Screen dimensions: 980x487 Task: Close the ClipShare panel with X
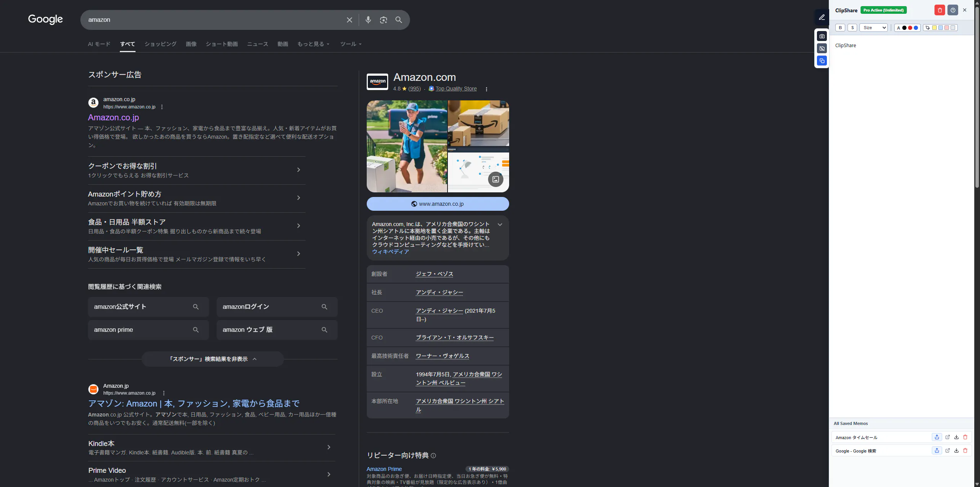coord(965,10)
